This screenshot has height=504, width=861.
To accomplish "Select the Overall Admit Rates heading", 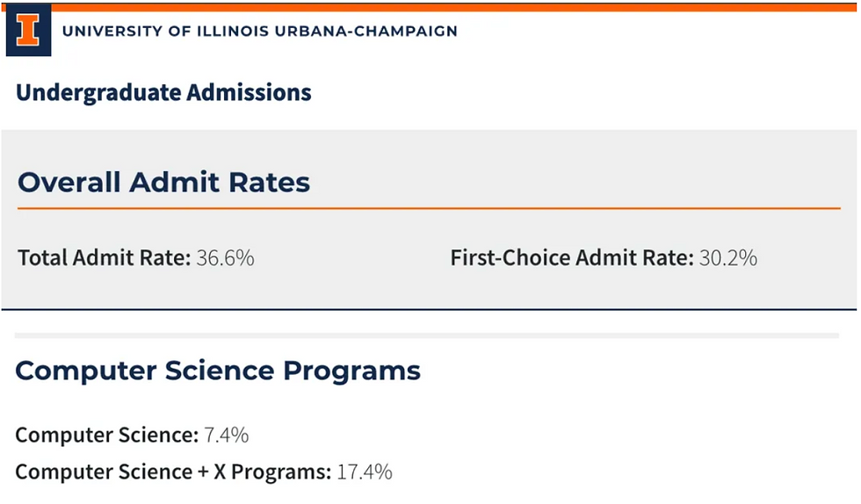I will coord(163,183).
